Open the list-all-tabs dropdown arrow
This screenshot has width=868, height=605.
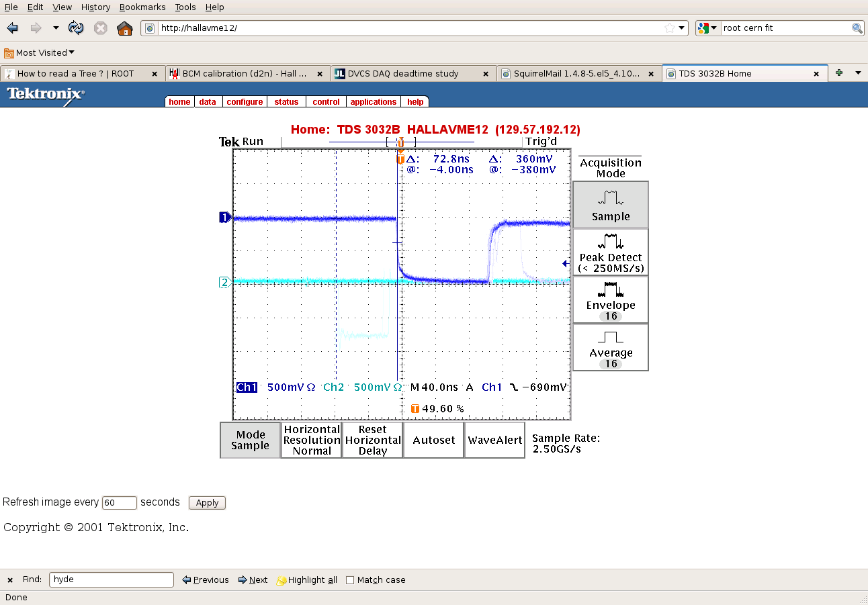click(858, 73)
